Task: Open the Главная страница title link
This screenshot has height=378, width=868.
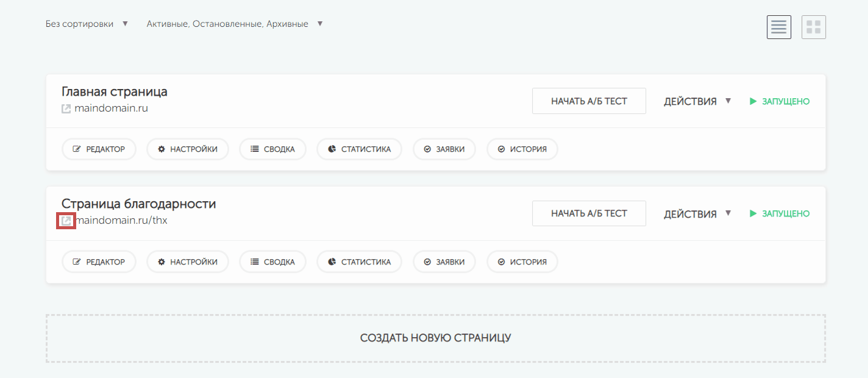Action: (x=115, y=91)
